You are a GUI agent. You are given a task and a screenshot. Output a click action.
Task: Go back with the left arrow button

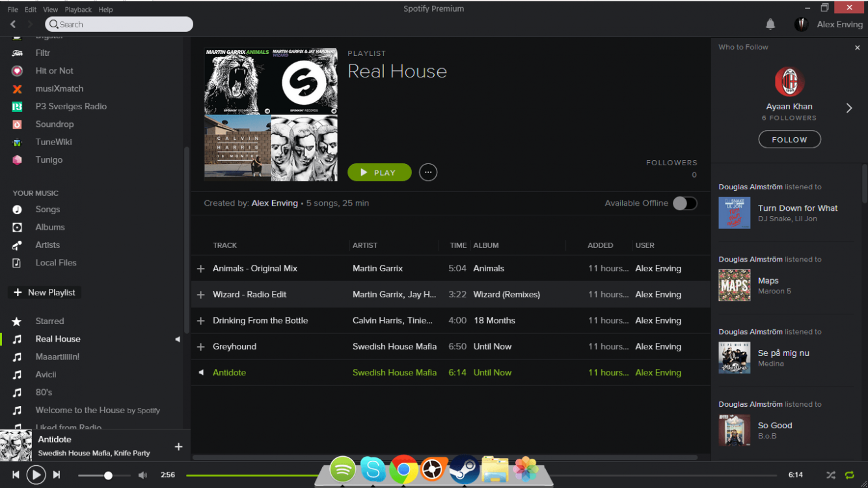click(x=13, y=24)
